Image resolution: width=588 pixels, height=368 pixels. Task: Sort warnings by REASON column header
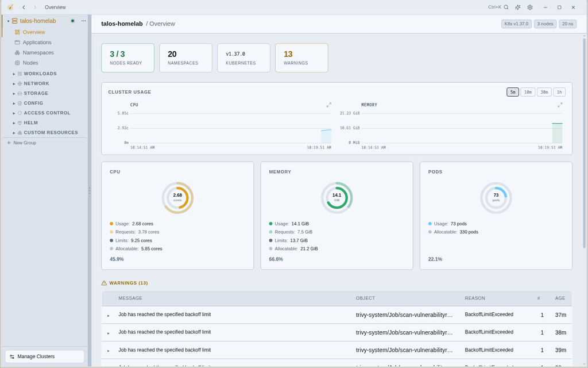pyautogui.click(x=475, y=298)
